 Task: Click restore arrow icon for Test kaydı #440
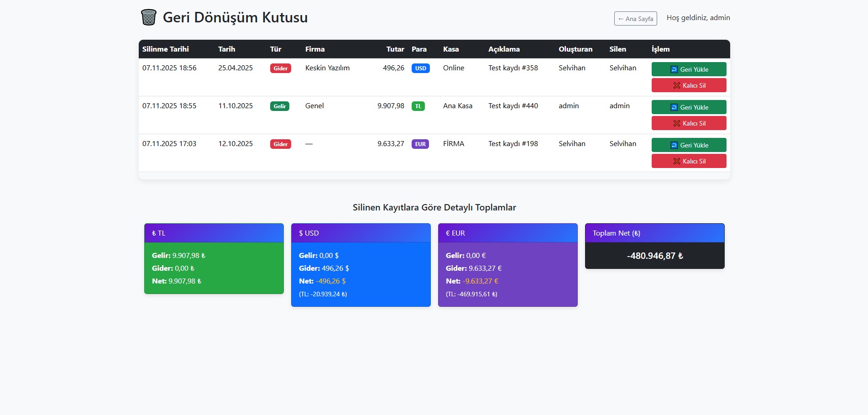click(674, 107)
